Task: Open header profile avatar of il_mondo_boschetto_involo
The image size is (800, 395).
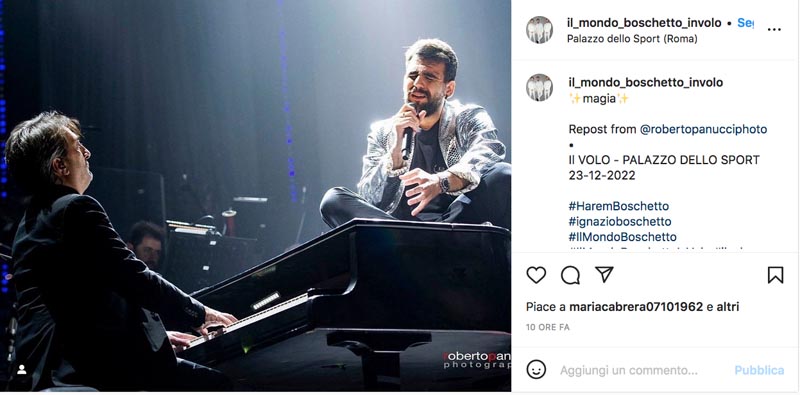Action: pyautogui.click(x=539, y=30)
